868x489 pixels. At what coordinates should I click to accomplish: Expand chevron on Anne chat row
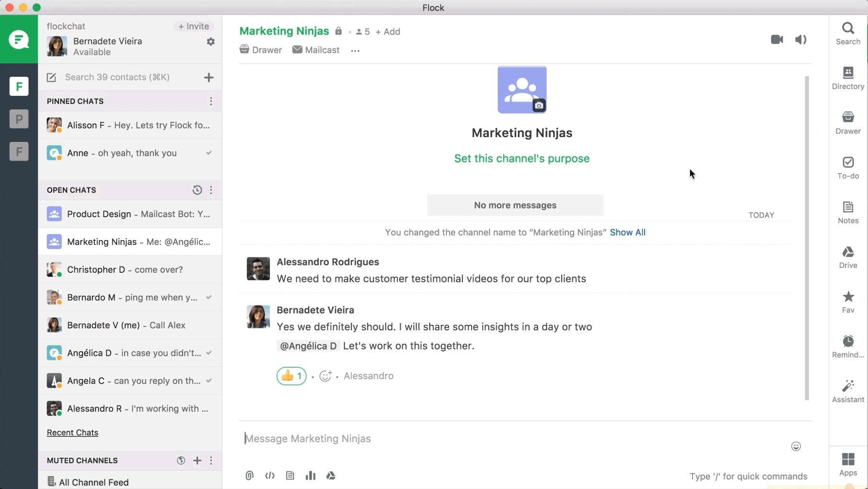209,153
